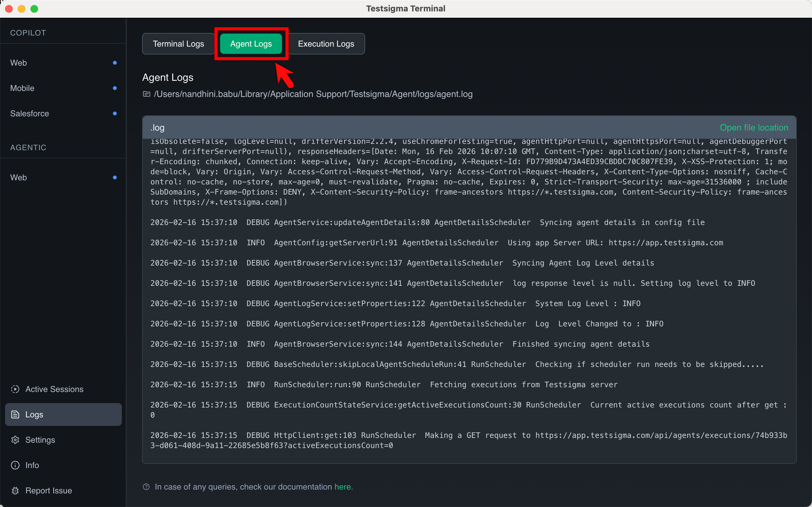The height and width of the screenshot is (507, 812).
Task: Open documentation via the 'here' link
Action: coord(343,487)
